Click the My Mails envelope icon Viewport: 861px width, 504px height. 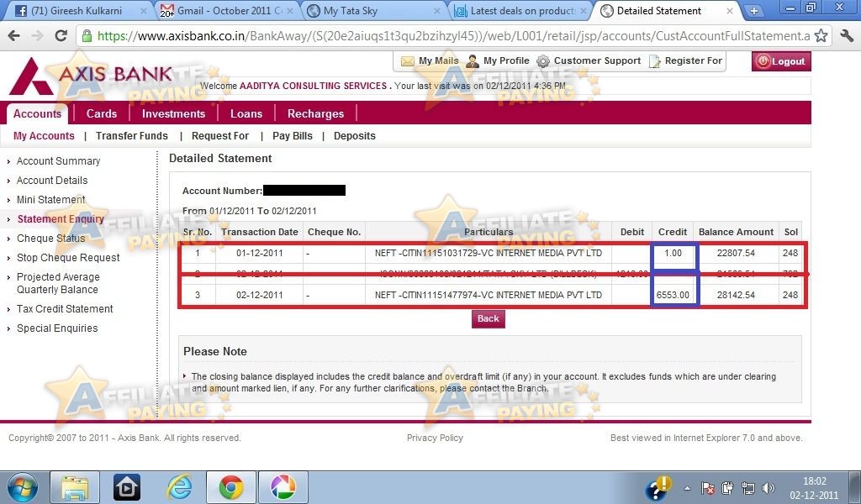(x=408, y=61)
